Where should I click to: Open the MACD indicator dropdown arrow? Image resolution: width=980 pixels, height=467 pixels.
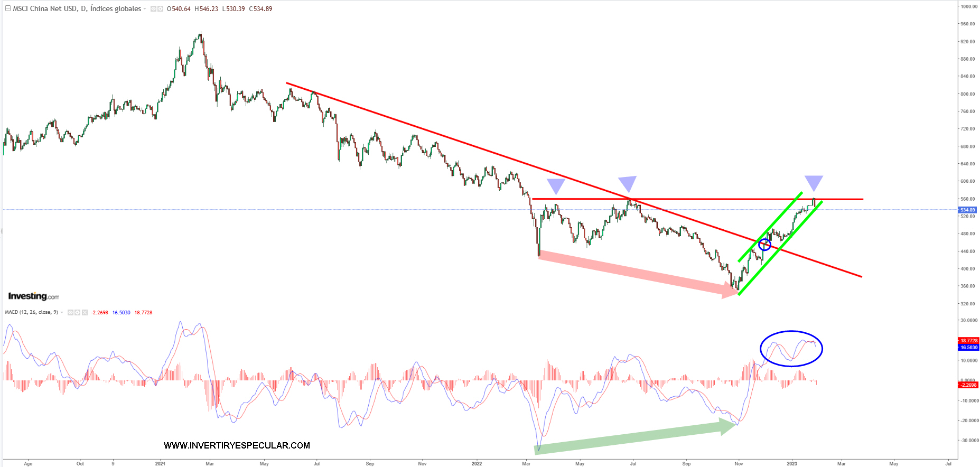coord(62,313)
